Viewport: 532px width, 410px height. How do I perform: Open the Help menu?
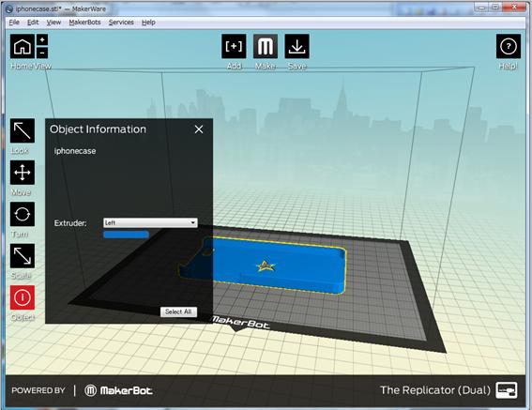pos(148,23)
